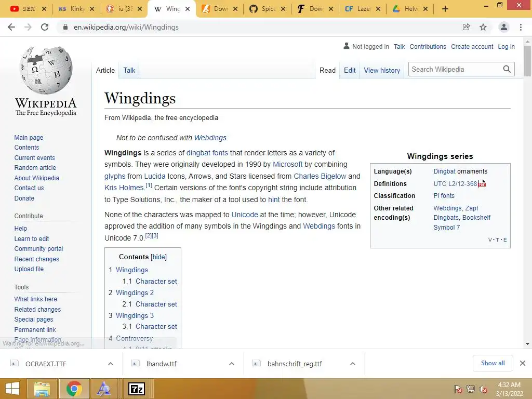The width and height of the screenshot is (532, 399).
Task: Open File Explorer from taskbar
Action: pos(42,389)
